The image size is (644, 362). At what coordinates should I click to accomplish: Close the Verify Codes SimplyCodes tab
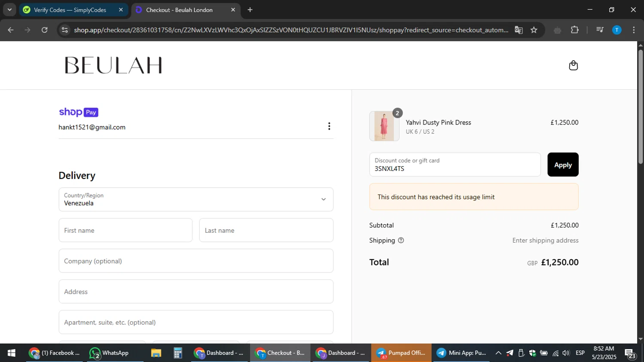pyautogui.click(x=121, y=10)
